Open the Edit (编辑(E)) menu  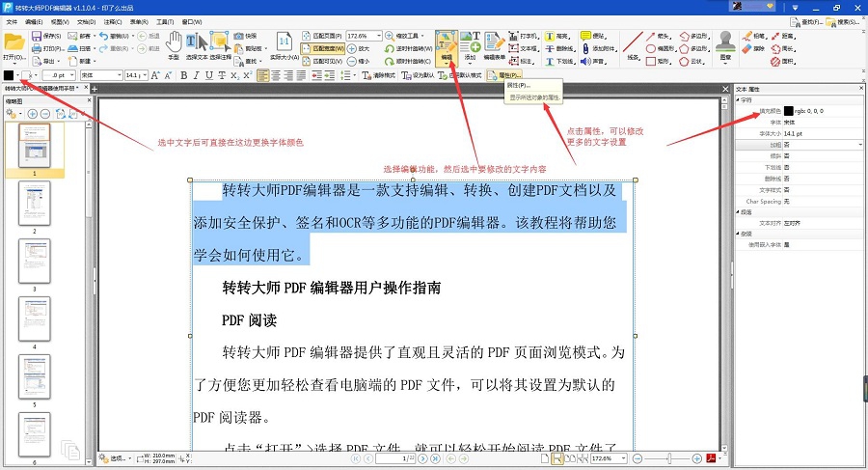coord(33,22)
